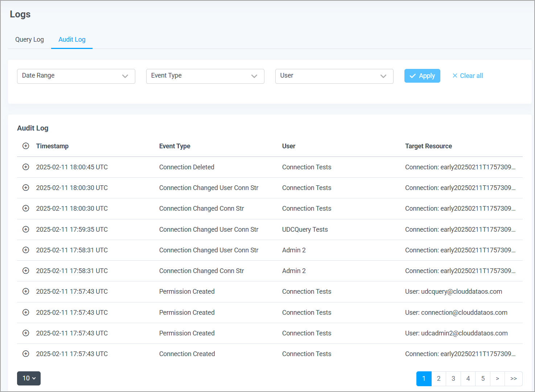Switch to the Query Log tab
The image size is (535, 392).
point(29,40)
